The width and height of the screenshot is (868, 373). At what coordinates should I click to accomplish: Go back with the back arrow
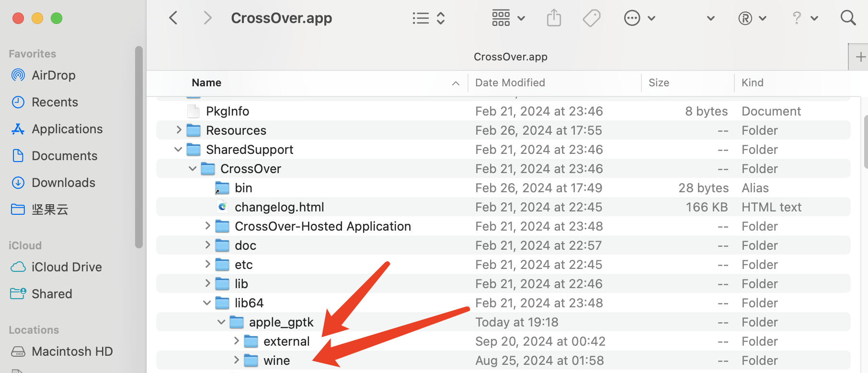[173, 18]
